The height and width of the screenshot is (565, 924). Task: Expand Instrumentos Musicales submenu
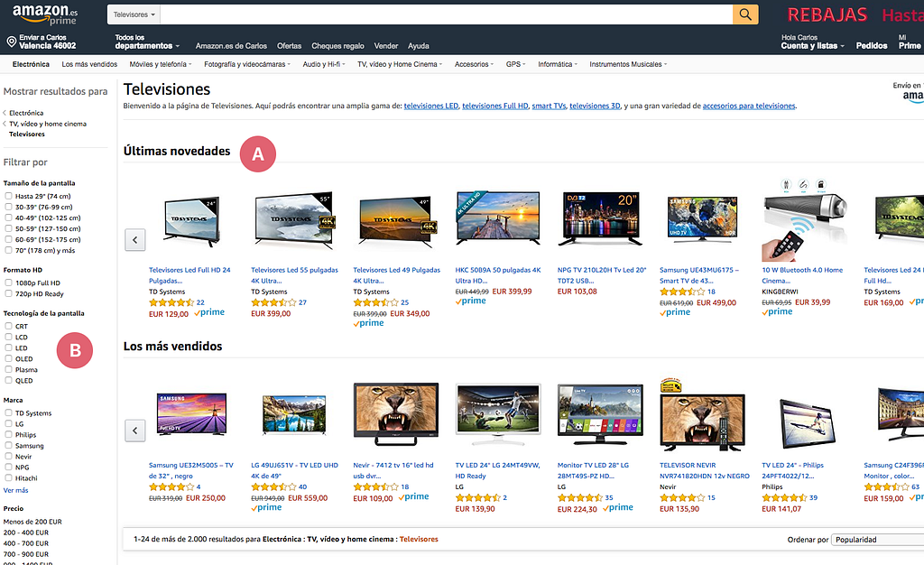tap(628, 64)
